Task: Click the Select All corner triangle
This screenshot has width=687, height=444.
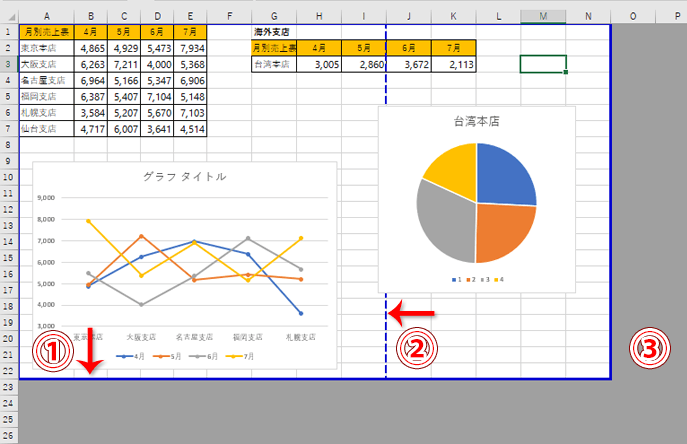Action: coord(11,17)
